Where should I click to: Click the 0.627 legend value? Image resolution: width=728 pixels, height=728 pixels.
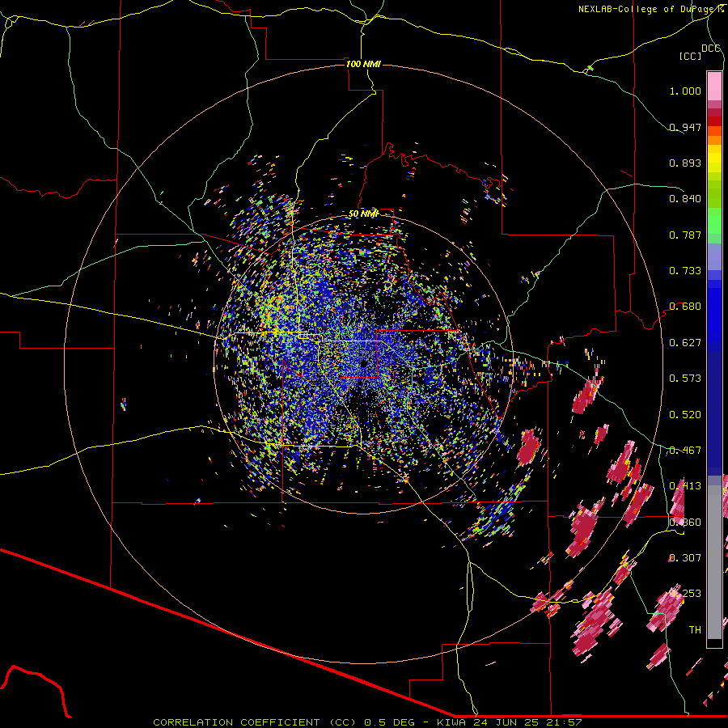point(685,343)
